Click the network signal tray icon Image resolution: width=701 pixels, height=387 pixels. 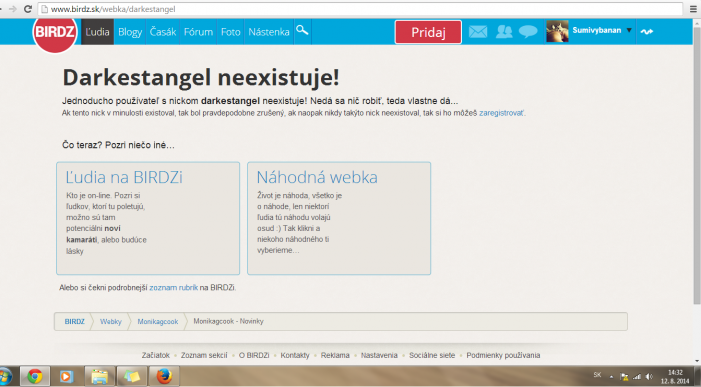point(637,377)
